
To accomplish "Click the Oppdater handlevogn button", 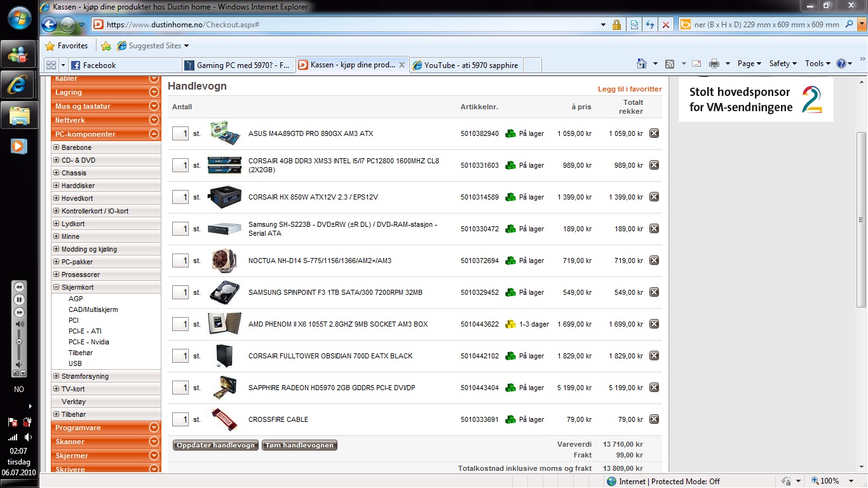I will (216, 445).
